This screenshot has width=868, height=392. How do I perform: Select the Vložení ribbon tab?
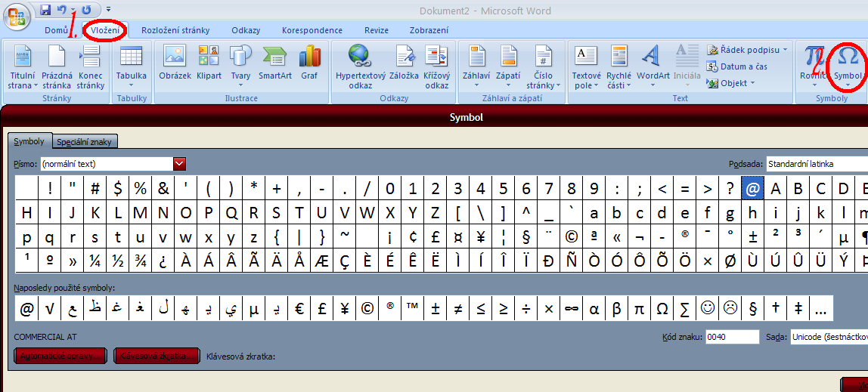pyautogui.click(x=104, y=30)
